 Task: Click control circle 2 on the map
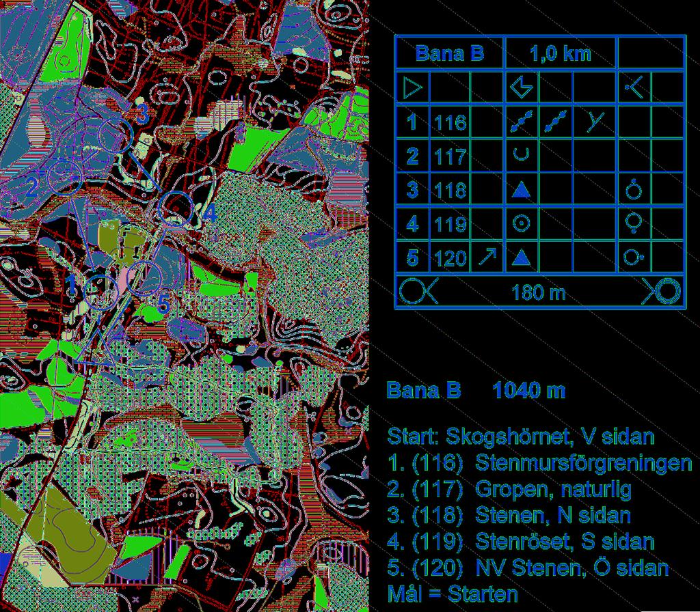(65, 178)
